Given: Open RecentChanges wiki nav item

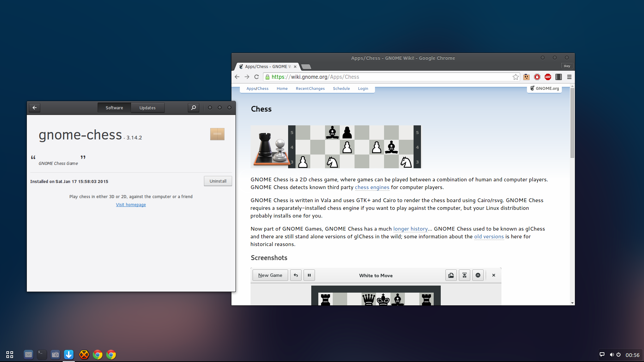Looking at the screenshot, I should [x=310, y=88].
